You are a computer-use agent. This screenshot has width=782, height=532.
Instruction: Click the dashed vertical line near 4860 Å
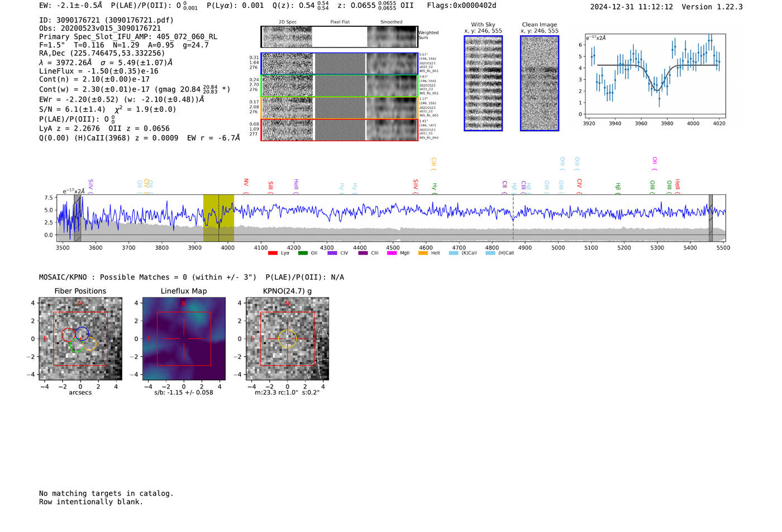click(x=513, y=218)
